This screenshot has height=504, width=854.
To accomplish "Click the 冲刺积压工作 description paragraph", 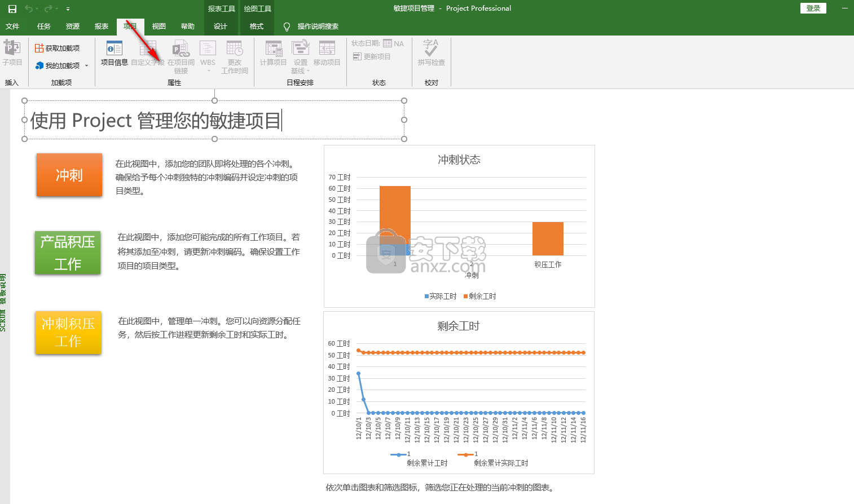I will (209, 328).
